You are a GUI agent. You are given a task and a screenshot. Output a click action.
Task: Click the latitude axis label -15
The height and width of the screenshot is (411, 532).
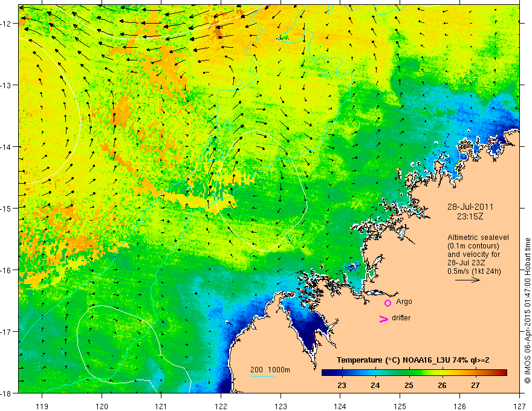pyautogui.click(x=7, y=208)
